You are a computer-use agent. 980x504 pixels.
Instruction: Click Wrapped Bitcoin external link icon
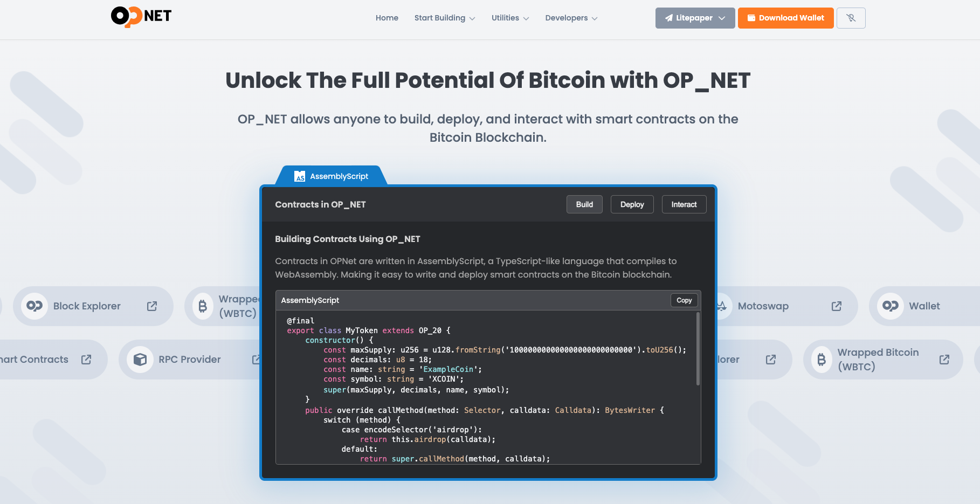[x=944, y=360]
